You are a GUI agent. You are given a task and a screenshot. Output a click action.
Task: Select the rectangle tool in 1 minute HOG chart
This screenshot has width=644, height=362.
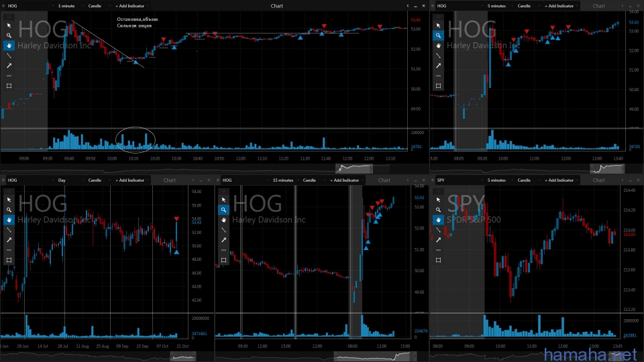pyautogui.click(x=9, y=86)
